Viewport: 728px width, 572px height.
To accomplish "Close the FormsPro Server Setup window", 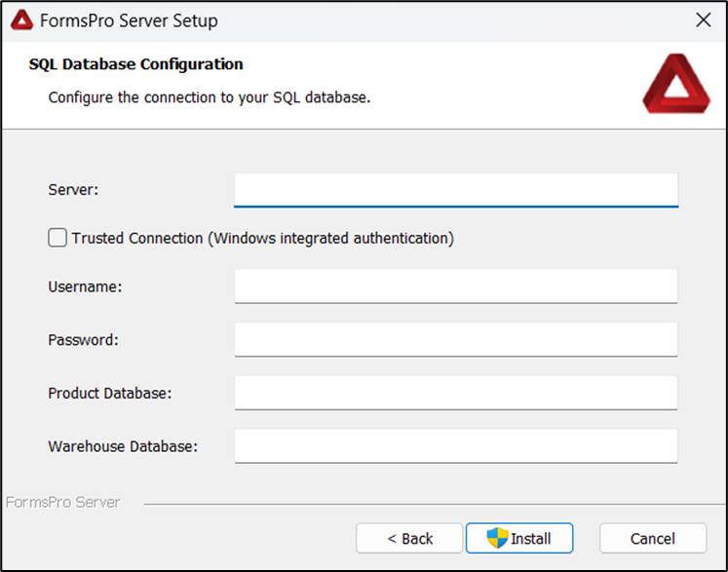I will tap(702, 20).
